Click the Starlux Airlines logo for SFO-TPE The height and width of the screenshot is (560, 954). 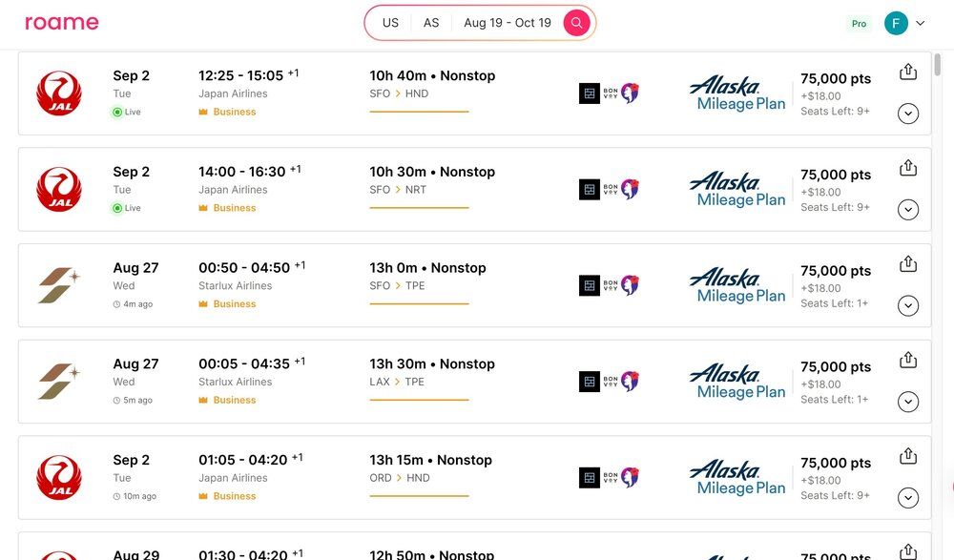coord(59,285)
